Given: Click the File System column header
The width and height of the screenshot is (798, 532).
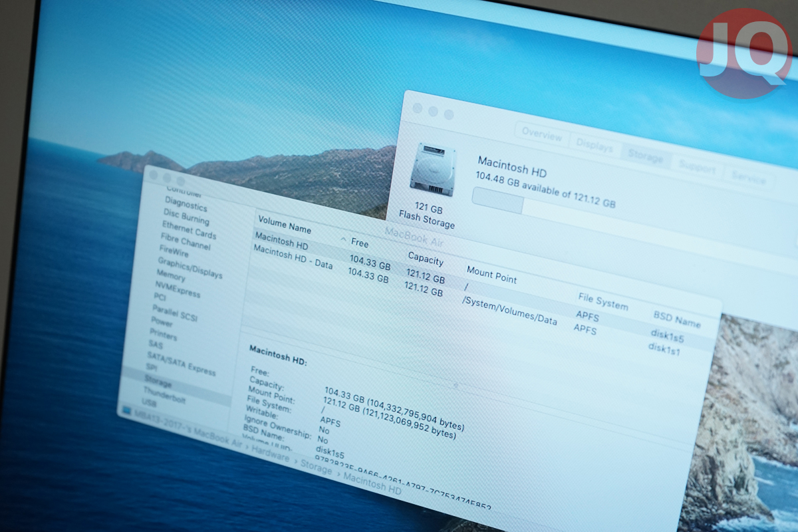Looking at the screenshot, I should click(602, 301).
